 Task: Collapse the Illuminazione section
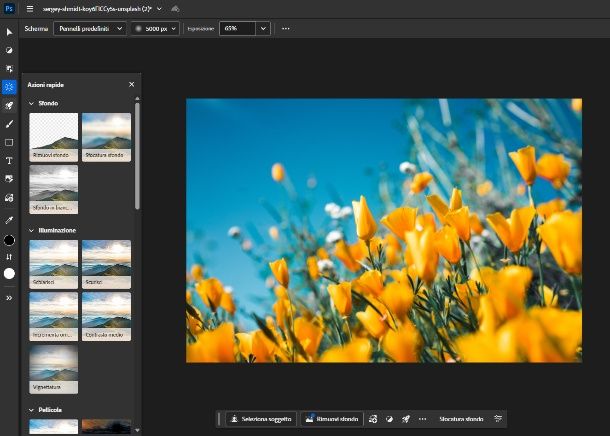pyautogui.click(x=32, y=231)
